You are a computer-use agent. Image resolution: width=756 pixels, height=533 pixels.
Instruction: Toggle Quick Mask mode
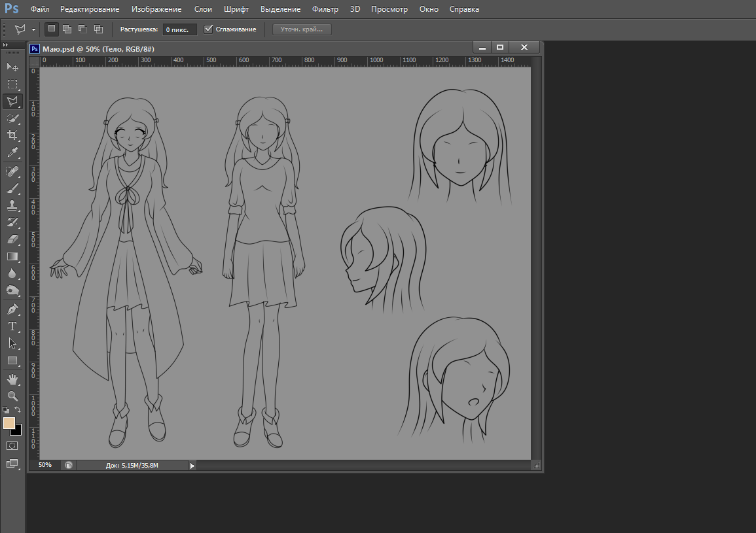(12, 446)
